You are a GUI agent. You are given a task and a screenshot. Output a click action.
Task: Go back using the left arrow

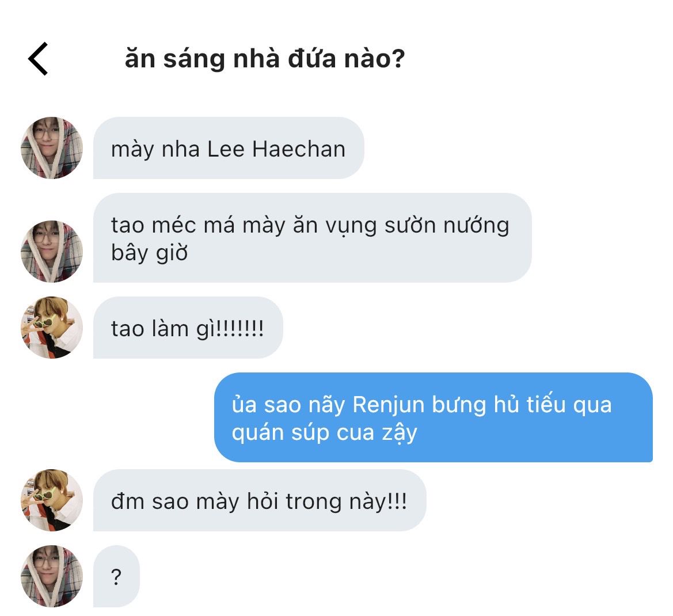[38, 59]
